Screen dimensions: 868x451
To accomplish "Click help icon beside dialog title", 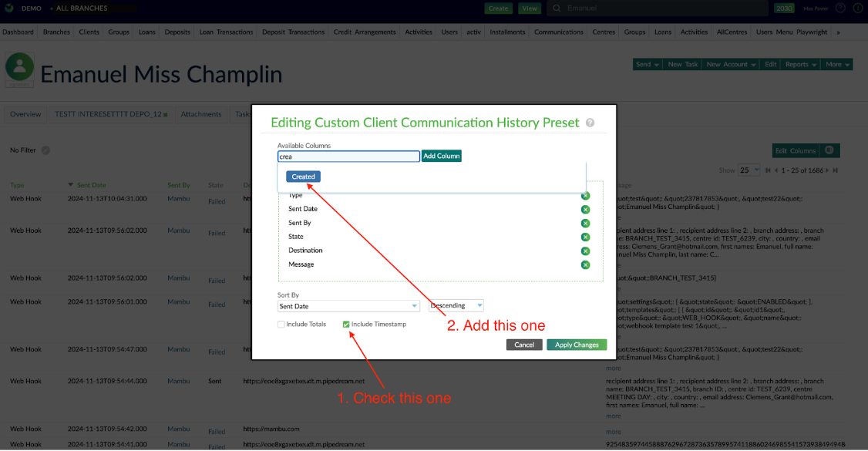I will tap(590, 123).
